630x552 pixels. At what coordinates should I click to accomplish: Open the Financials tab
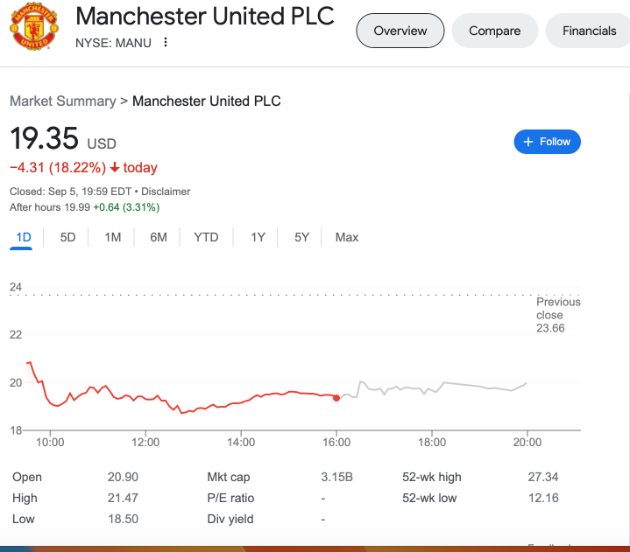click(x=589, y=31)
